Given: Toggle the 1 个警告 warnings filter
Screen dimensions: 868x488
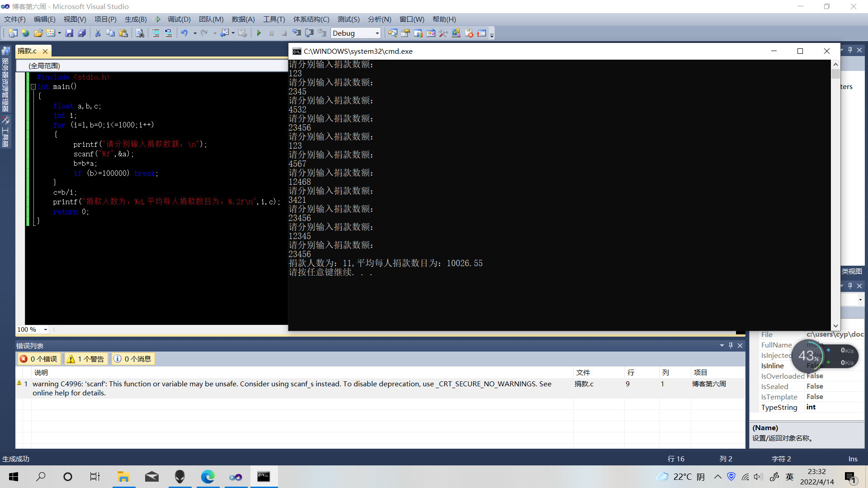Looking at the screenshot, I should coord(86,359).
